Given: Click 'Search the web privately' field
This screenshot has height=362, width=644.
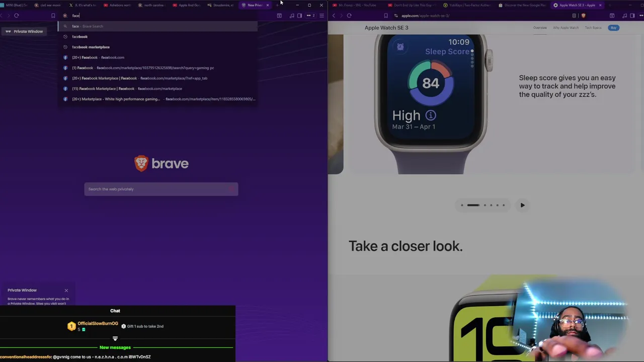Looking at the screenshot, I should click(x=161, y=189).
